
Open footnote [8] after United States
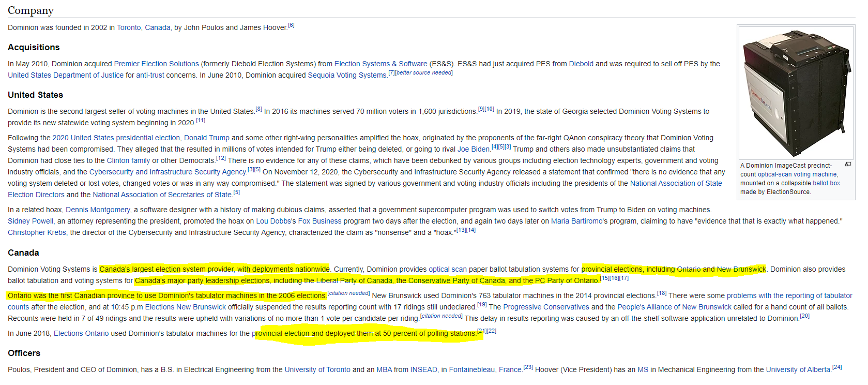(258, 109)
